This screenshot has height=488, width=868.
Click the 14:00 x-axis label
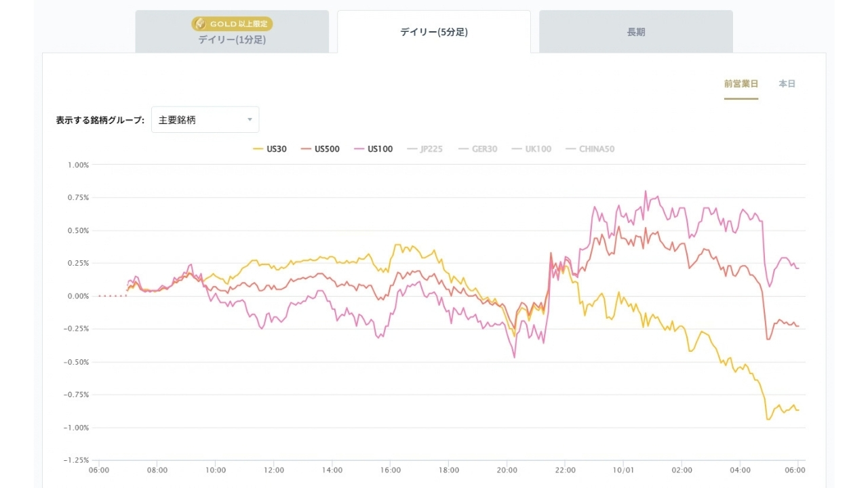coord(332,470)
